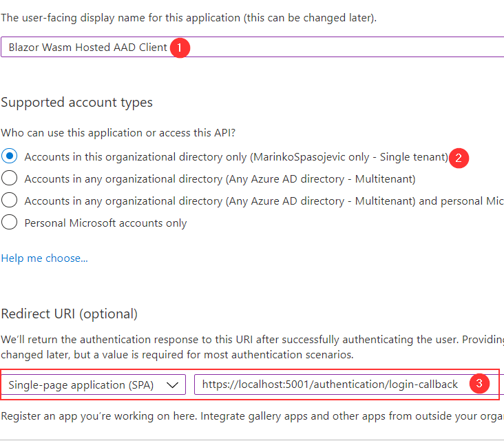
Task: Click the red number 2 annotation badge
Action: point(459,158)
